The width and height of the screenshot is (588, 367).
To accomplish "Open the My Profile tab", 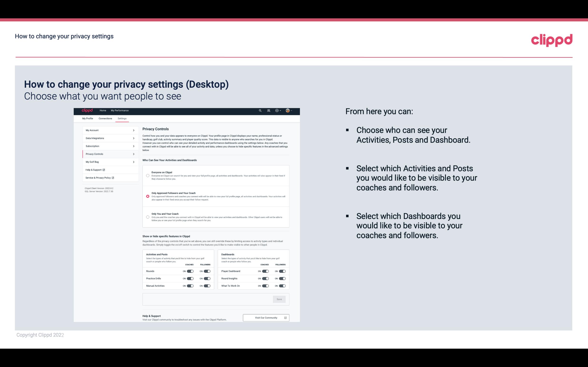I will [x=88, y=118].
